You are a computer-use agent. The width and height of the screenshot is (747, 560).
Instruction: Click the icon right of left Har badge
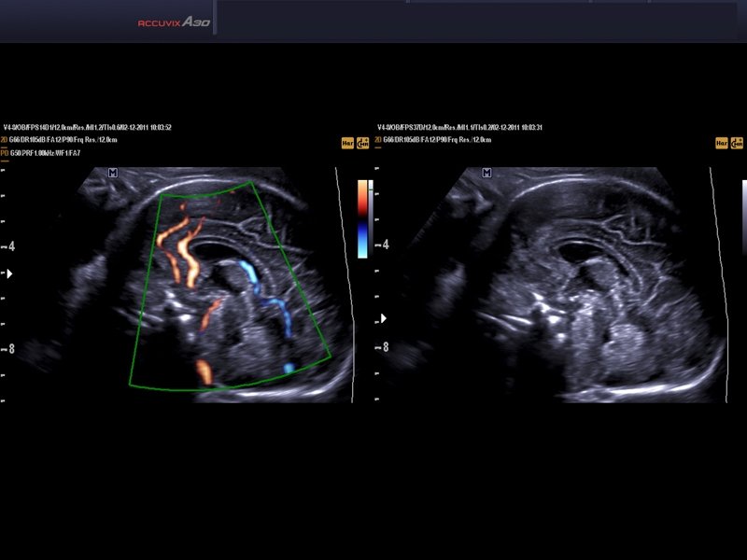362,143
